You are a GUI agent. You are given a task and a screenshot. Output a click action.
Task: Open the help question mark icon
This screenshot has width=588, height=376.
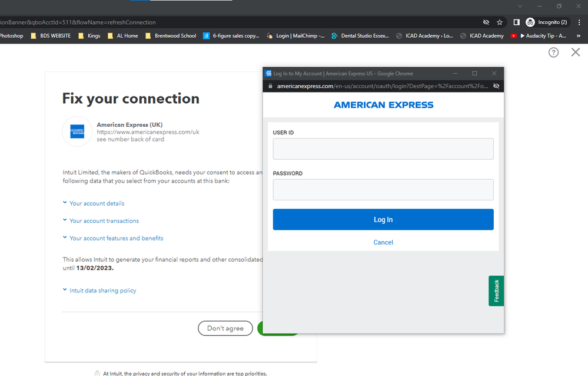point(553,52)
